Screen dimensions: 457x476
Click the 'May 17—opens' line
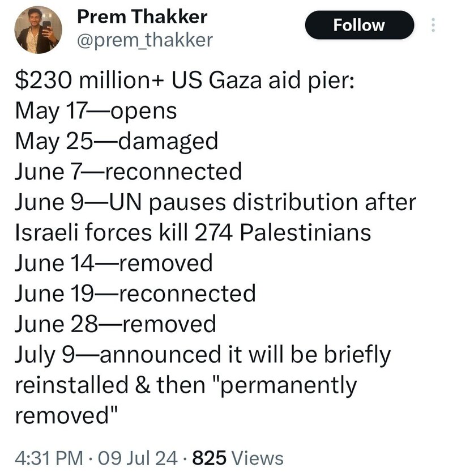coord(96,112)
